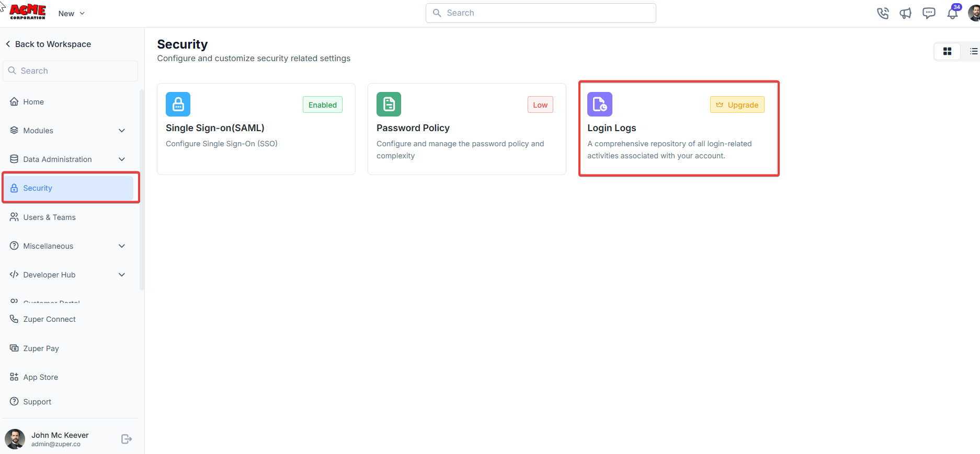Click the Developer Hub code icon
Image resolution: width=980 pixels, height=454 pixels.
[x=14, y=275]
